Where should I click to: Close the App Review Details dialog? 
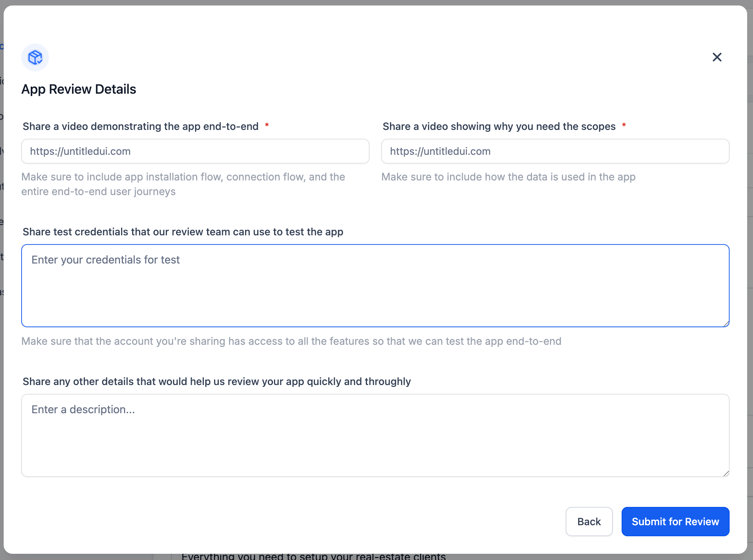717,57
